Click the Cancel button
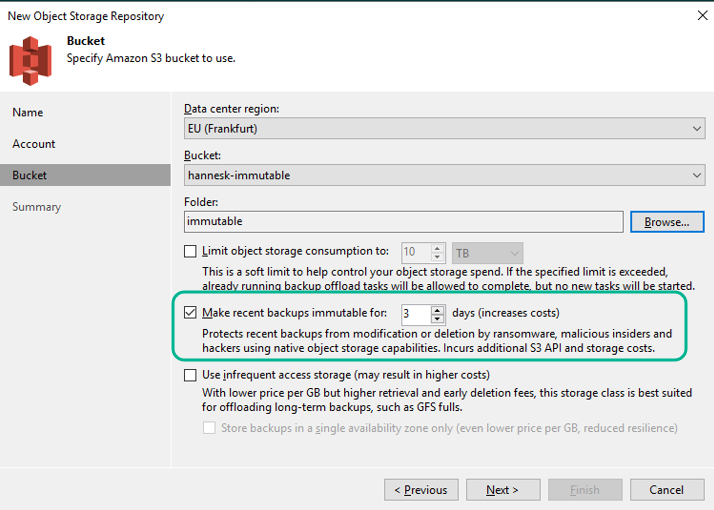The image size is (714, 510). tap(667, 490)
